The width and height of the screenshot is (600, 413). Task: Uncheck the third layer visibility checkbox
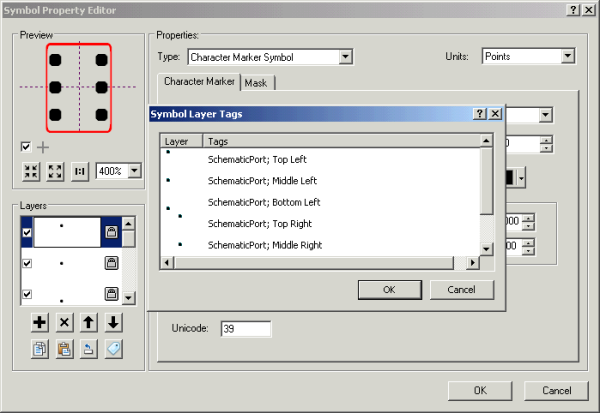(x=27, y=294)
